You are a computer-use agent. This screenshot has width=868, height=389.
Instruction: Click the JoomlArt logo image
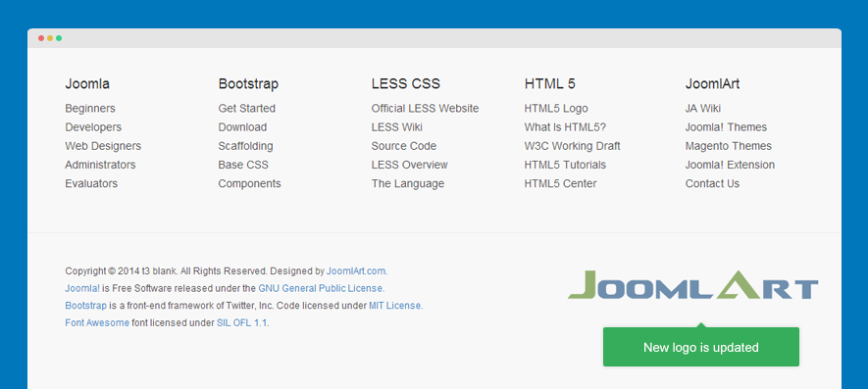pyautogui.click(x=693, y=284)
